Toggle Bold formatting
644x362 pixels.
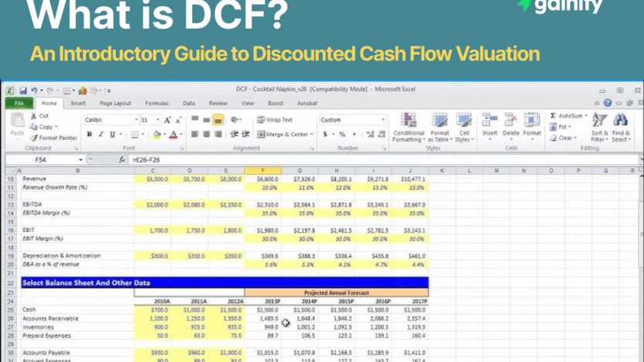click(89, 135)
